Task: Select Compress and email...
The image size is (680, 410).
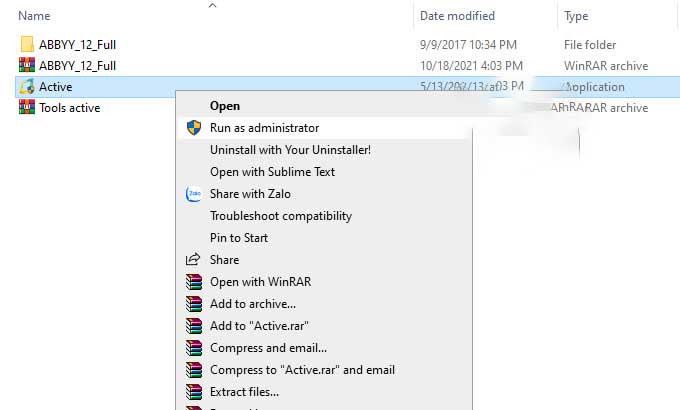Action: click(x=268, y=348)
